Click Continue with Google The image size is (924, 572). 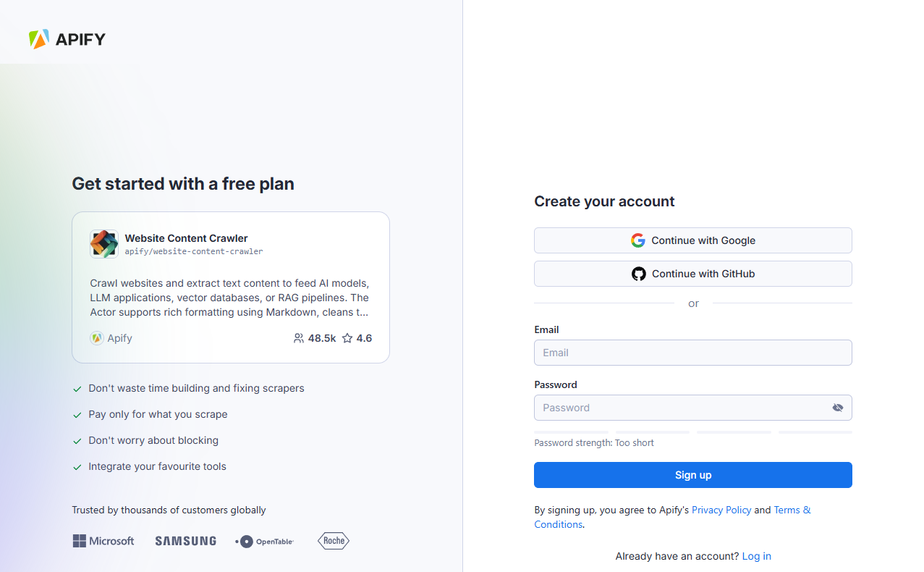point(692,240)
